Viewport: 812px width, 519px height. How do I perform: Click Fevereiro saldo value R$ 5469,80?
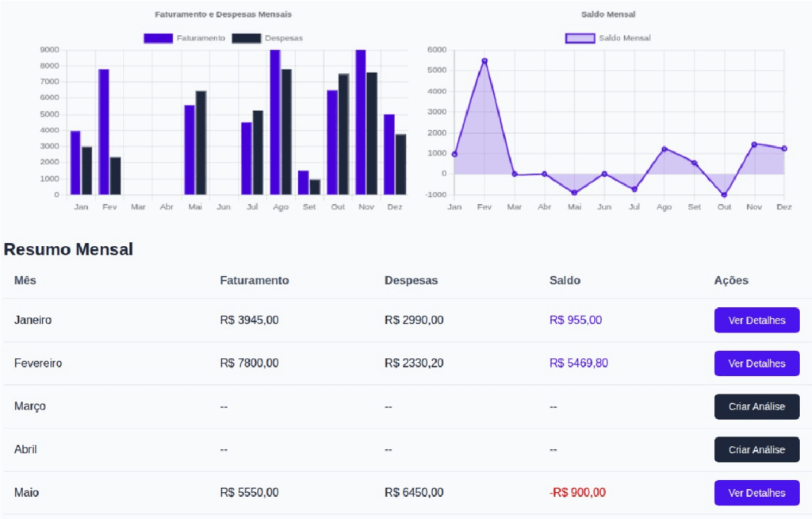coord(579,363)
